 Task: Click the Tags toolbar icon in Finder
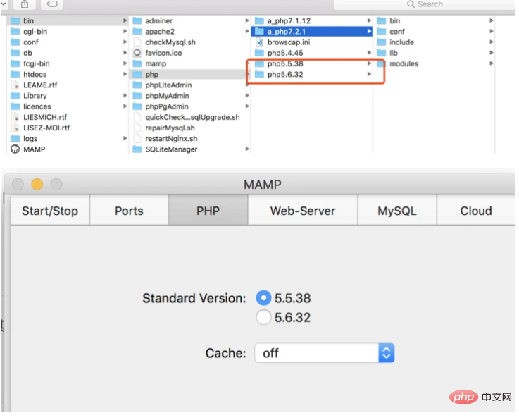click(52, 4)
